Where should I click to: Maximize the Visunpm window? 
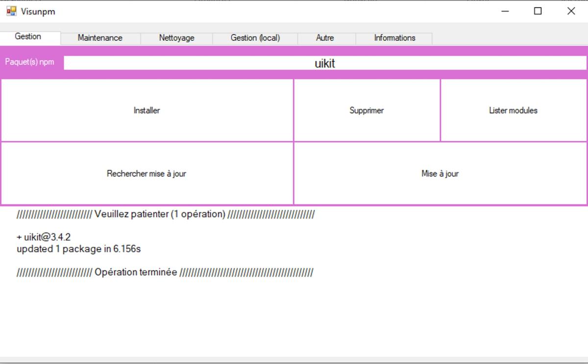coord(538,11)
